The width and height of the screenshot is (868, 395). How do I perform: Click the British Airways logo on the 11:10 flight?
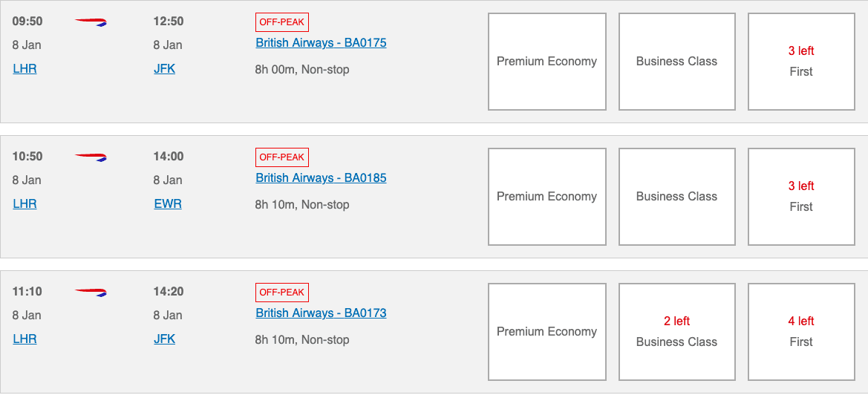(91, 293)
